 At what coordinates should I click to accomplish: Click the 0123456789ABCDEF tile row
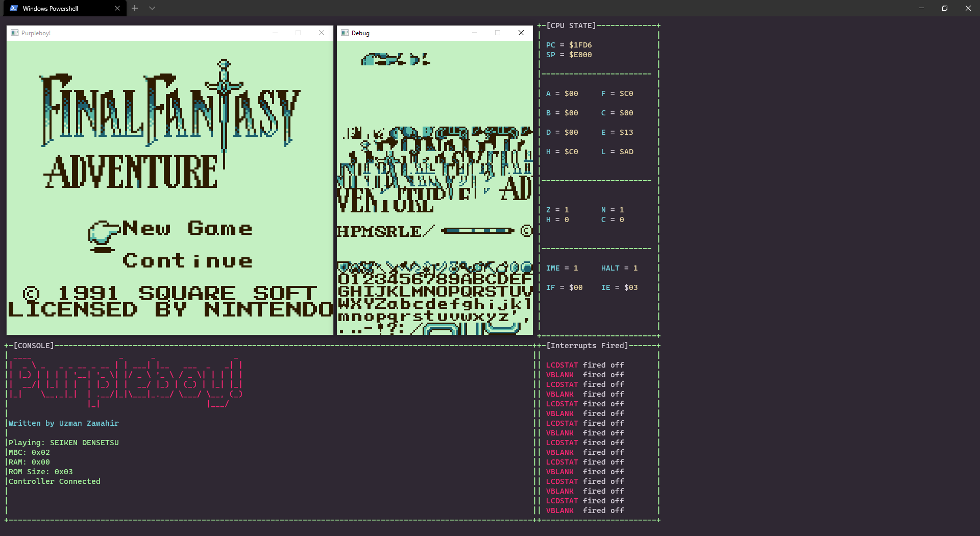(435, 279)
